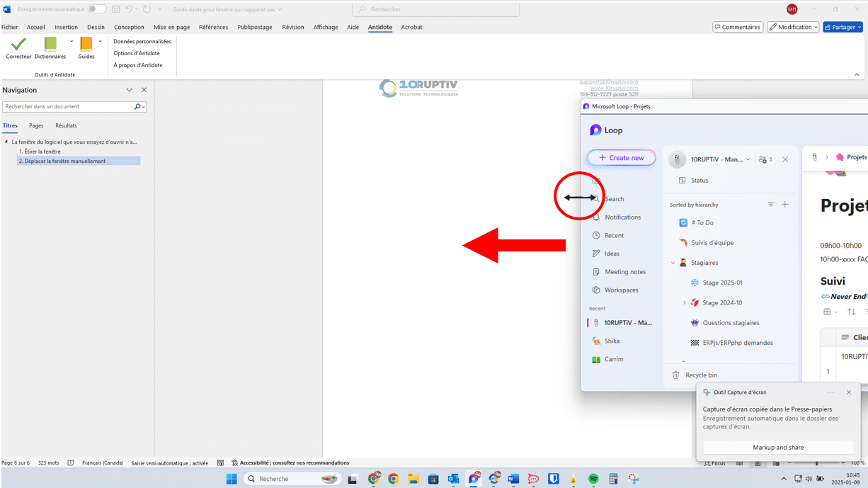
Task: Open the Modification mode dropdown
Action: (794, 27)
